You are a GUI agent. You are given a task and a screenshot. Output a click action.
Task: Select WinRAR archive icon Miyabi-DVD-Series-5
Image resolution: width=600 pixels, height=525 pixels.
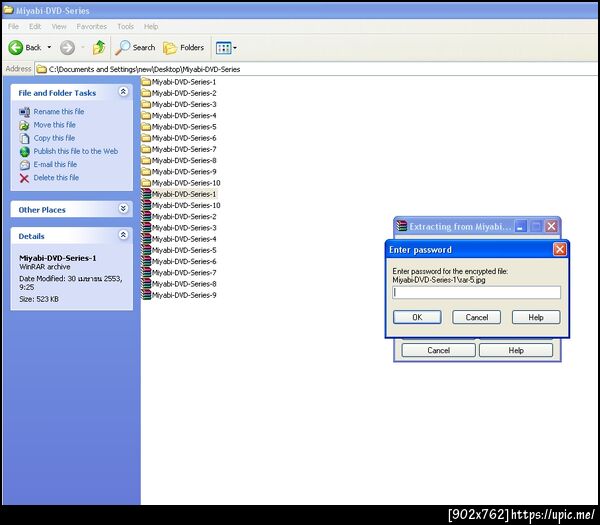tap(146, 250)
